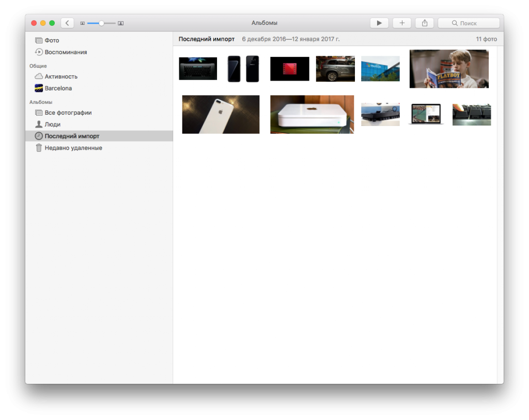Click the small thumbnail size icon
Viewport: 529px width, 420px height.
(x=82, y=23)
